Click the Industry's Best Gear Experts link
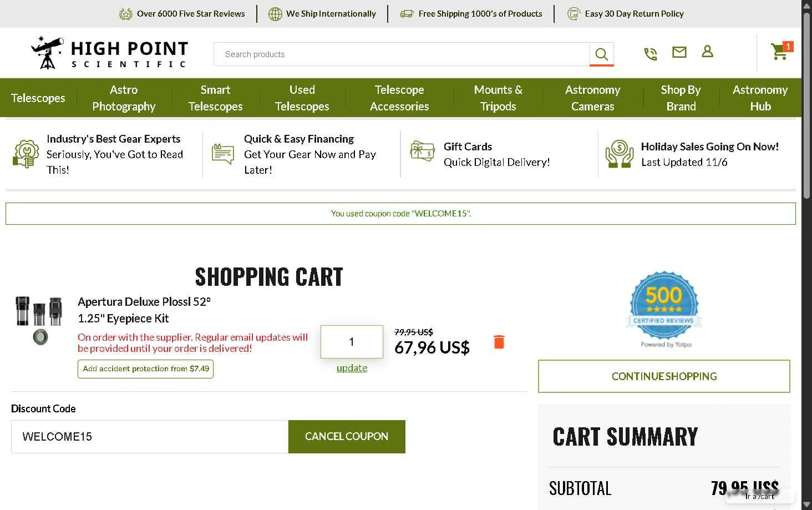The image size is (812, 510). pos(113,139)
